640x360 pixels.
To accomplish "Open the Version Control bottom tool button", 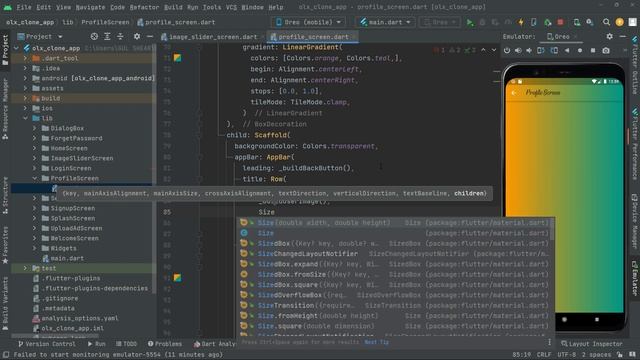I will point(46,344).
